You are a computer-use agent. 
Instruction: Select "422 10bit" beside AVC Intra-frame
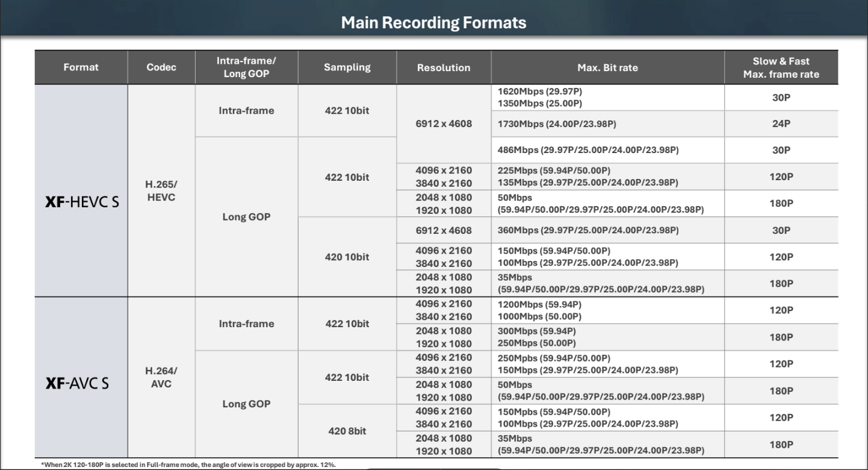pyautogui.click(x=347, y=324)
